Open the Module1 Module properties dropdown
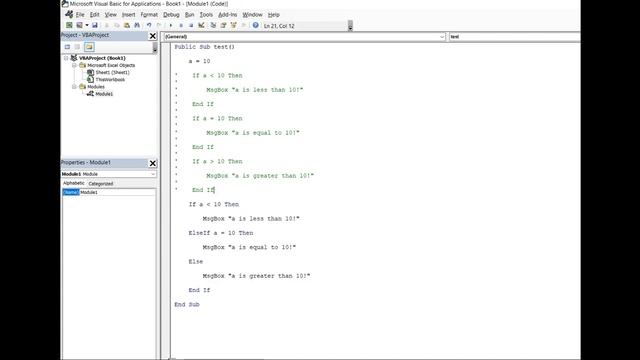The image size is (640, 360). click(x=109, y=174)
